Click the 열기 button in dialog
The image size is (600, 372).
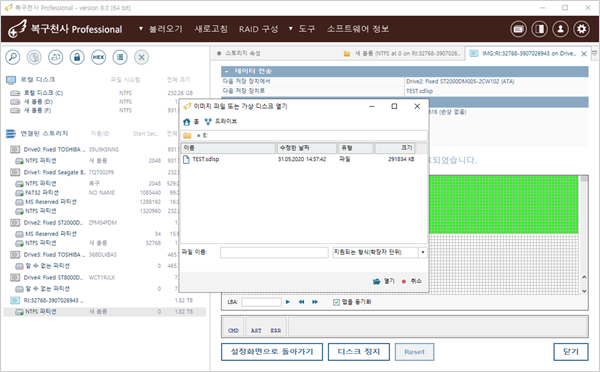384,281
